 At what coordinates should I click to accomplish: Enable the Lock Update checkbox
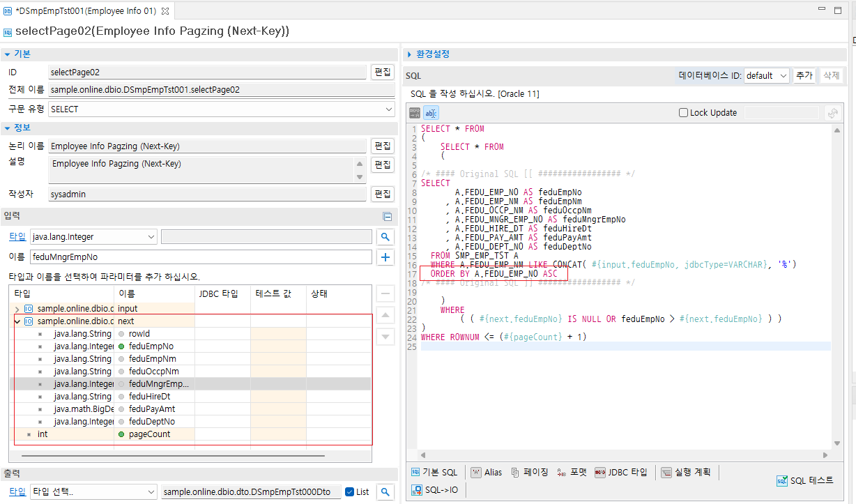684,113
